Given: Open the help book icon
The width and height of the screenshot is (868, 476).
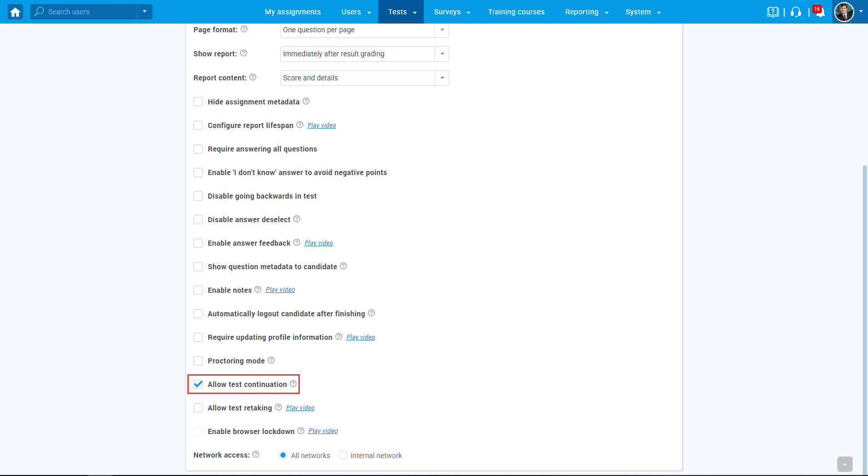Looking at the screenshot, I should coord(773,12).
